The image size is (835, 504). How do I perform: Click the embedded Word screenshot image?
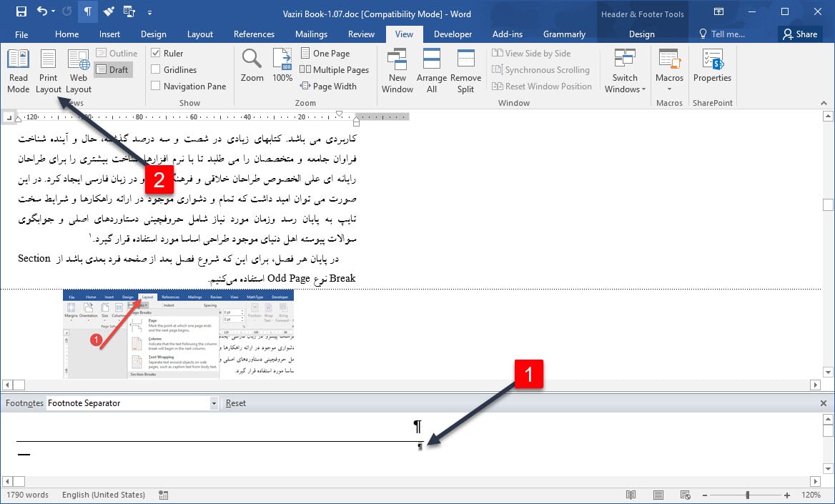[x=179, y=334]
